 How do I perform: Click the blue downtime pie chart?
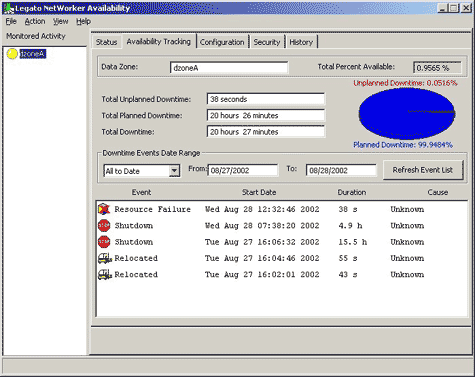(x=407, y=114)
